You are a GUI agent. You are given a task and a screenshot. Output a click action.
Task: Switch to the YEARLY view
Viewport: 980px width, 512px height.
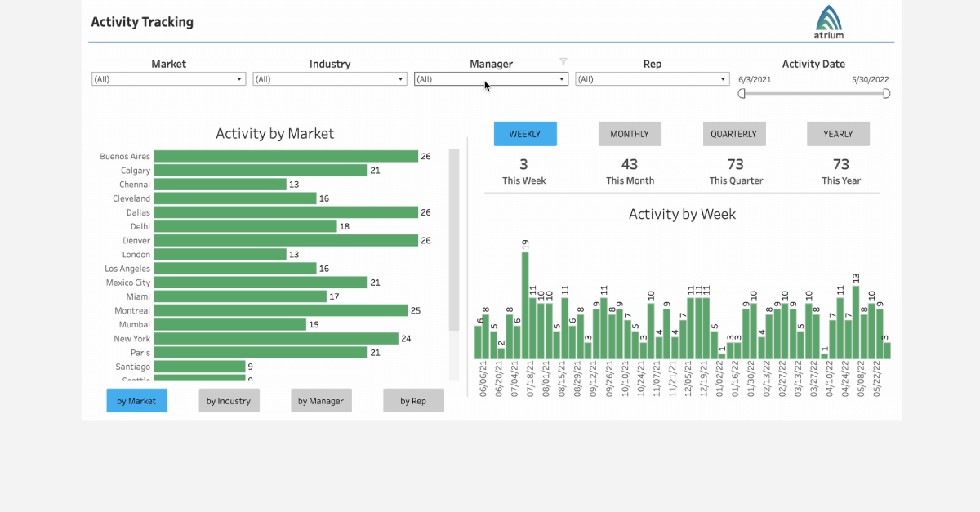tap(839, 133)
